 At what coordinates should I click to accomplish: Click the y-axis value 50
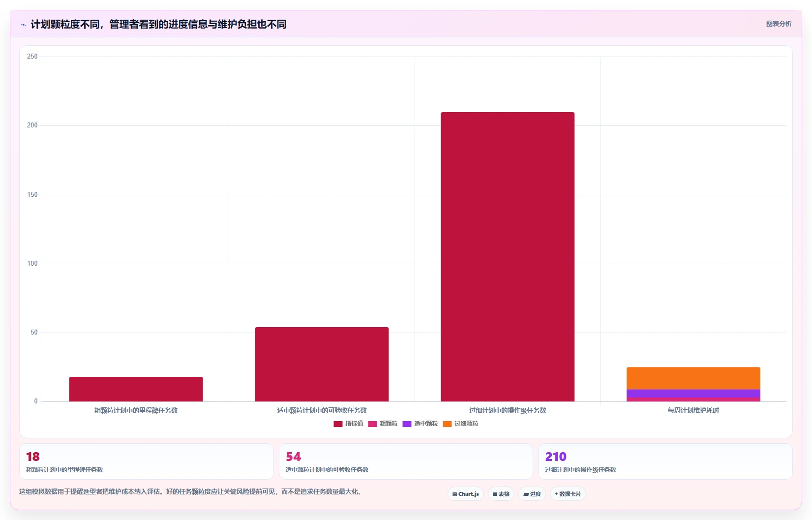34,333
